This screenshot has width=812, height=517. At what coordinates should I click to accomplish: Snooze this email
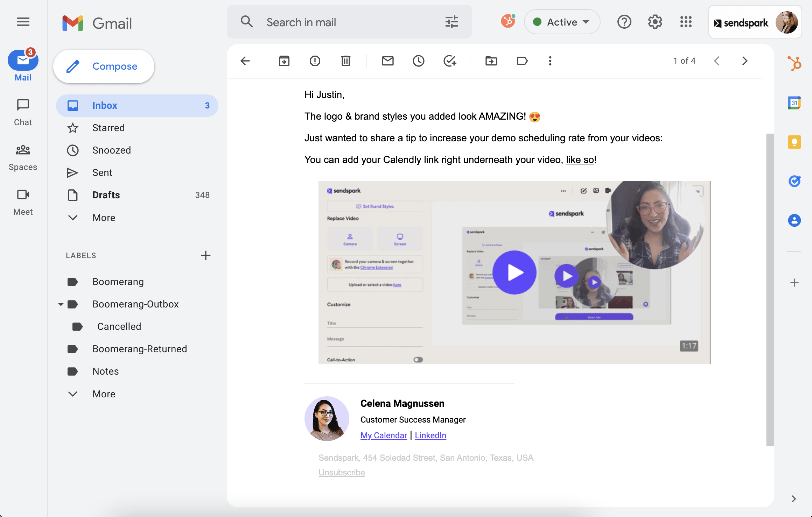pos(419,61)
